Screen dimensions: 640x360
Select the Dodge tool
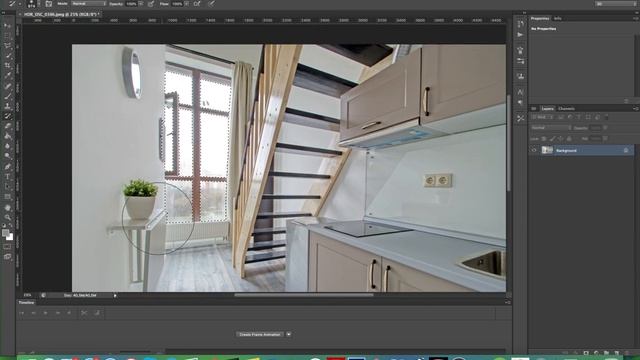(x=7, y=156)
